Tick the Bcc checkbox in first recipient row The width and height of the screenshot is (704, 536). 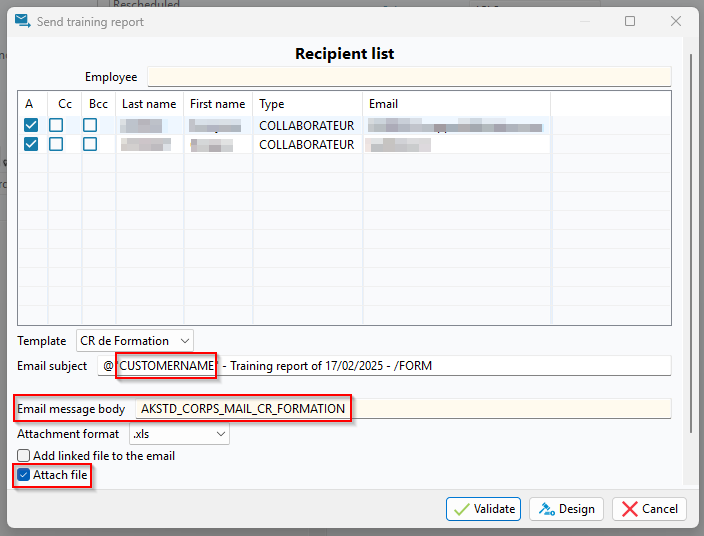[x=90, y=125]
